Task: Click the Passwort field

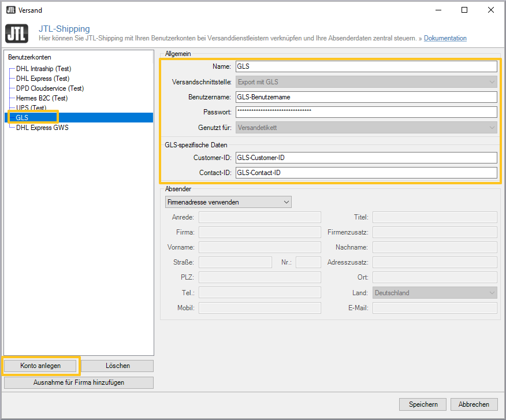Action: coord(366,111)
